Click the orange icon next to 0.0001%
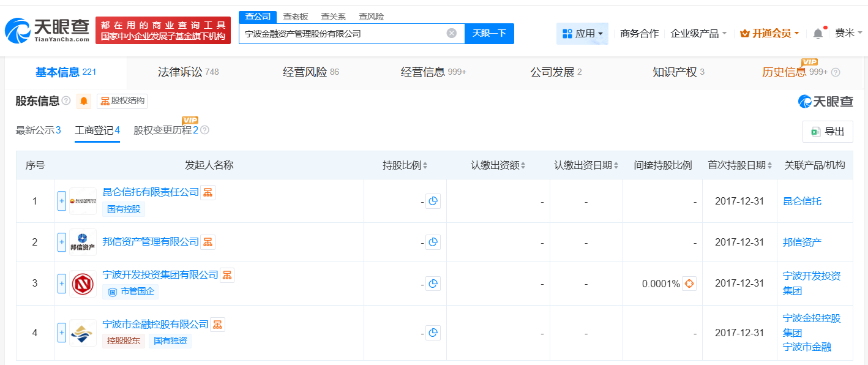Screen dimensions: 868x365 pos(690,283)
